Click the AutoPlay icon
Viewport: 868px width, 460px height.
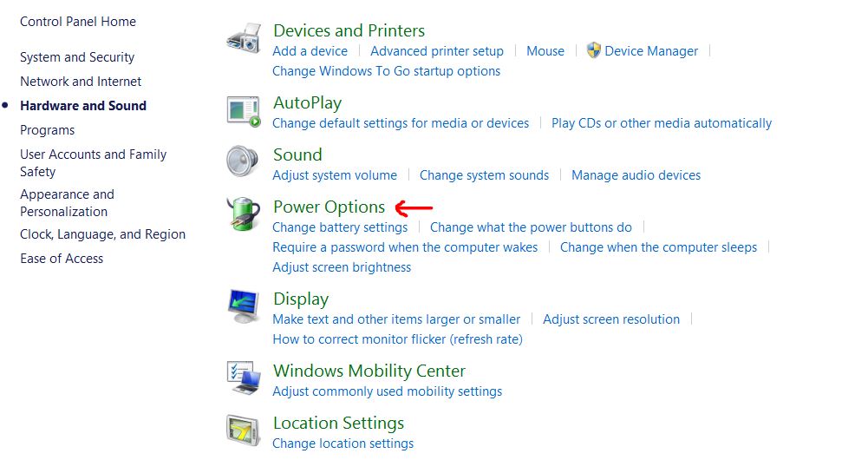pyautogui.click(x=244, y=110)
